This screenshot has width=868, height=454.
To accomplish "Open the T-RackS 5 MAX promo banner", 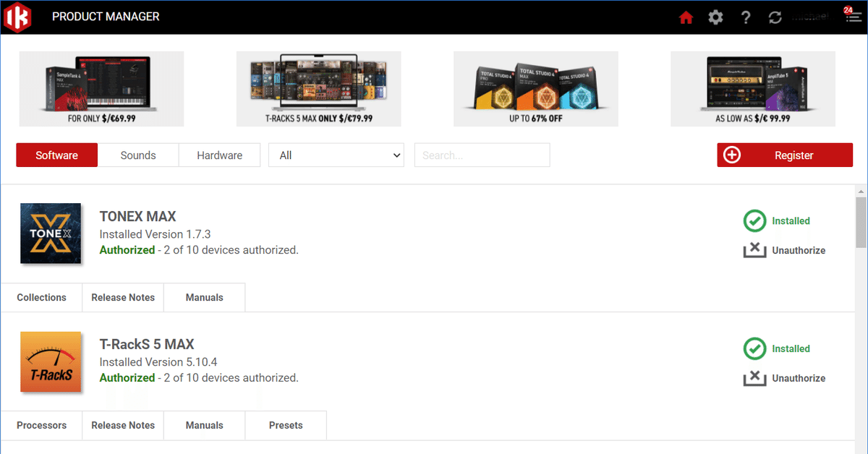I will coord(319,88).
